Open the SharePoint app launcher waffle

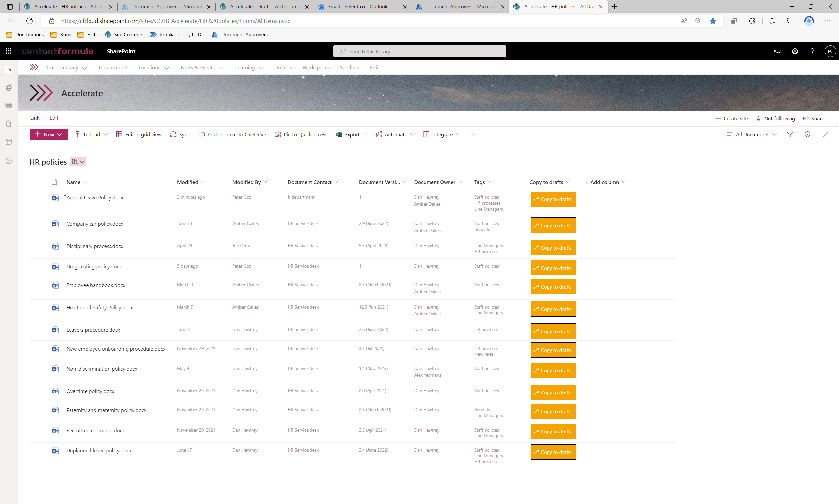click(9, 51)
